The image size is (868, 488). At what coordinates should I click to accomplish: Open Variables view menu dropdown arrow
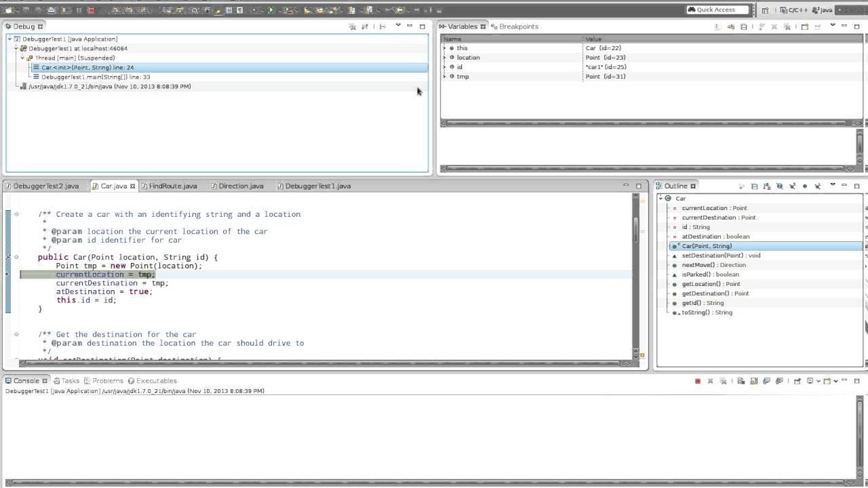pyautogui.click(x=833, y=24)
